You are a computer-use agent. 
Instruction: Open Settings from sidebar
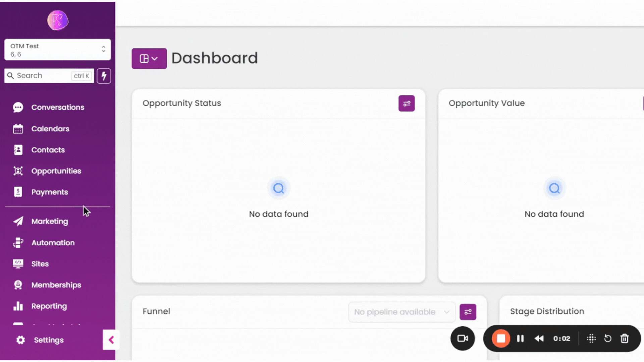pyautogui.click(x=49, y=340)
